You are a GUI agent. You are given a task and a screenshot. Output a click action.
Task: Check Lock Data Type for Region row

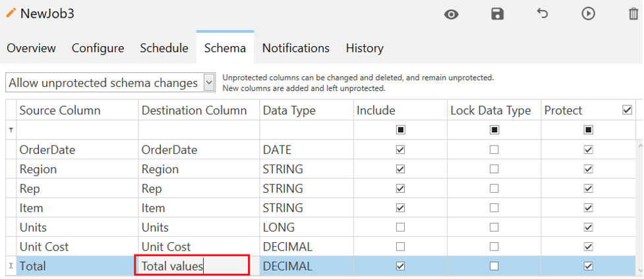[x=494, y=169]
